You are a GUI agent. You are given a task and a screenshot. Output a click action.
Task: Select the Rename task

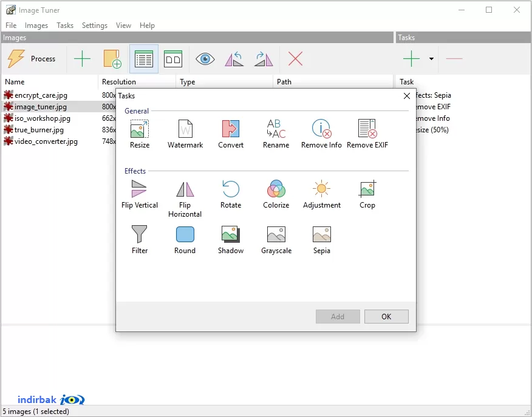click(x=276, y=134)
